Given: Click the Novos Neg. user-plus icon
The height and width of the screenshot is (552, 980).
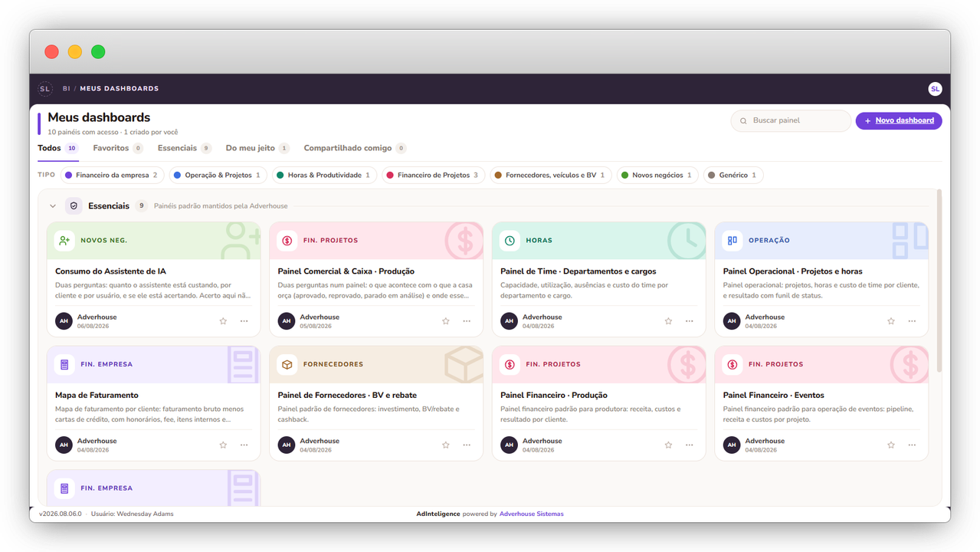Looking at the screenshot, I should click(64, 241).
